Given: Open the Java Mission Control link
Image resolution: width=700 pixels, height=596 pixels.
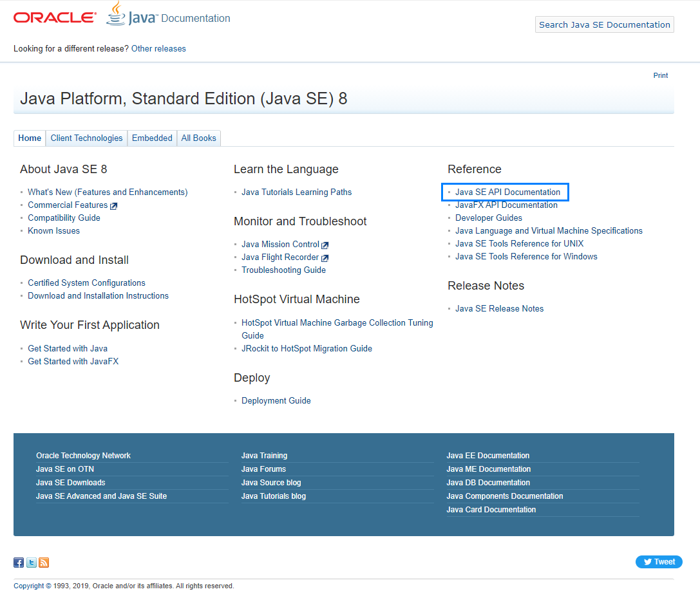Looking at the screenshot, I should [280, 245].
